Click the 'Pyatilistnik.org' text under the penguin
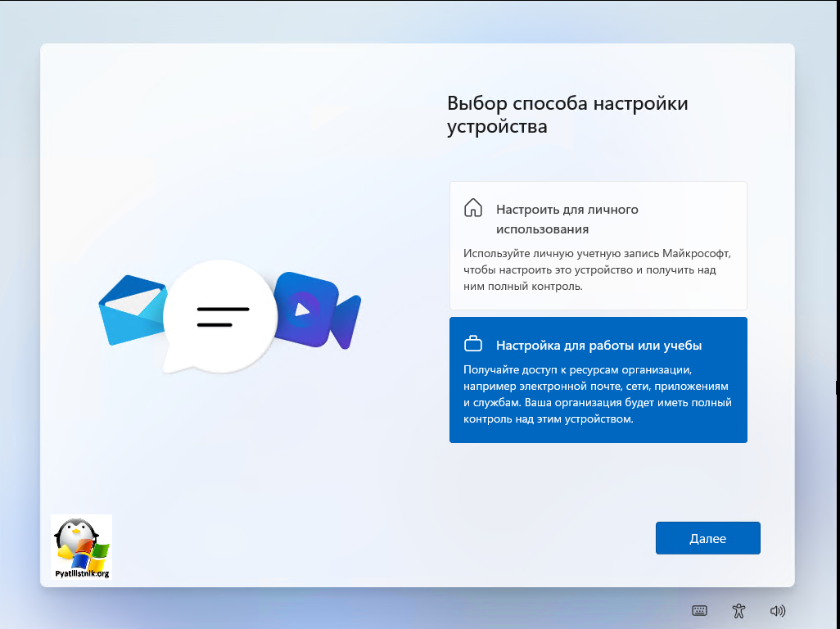Image resolution: width=840 pixels, height=629 pixels. click(x=81, y=573)
